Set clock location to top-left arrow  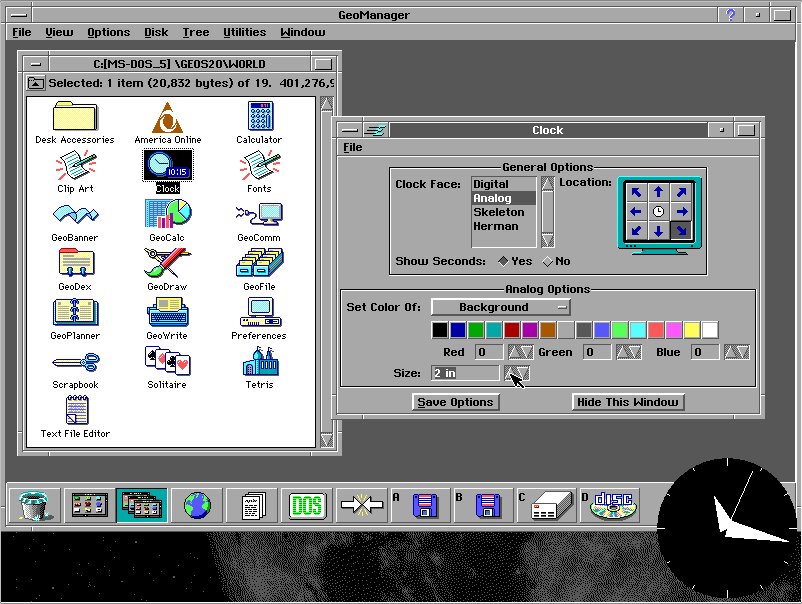click(x=636, y=192)
